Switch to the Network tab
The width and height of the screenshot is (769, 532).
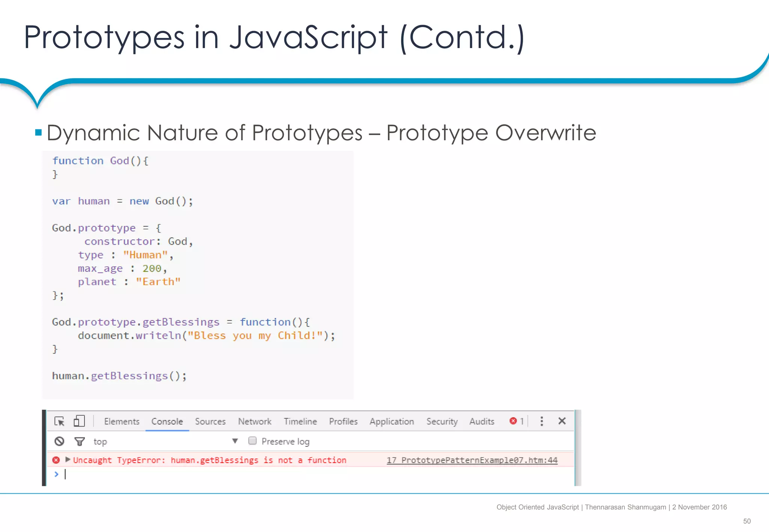(255, 421)
